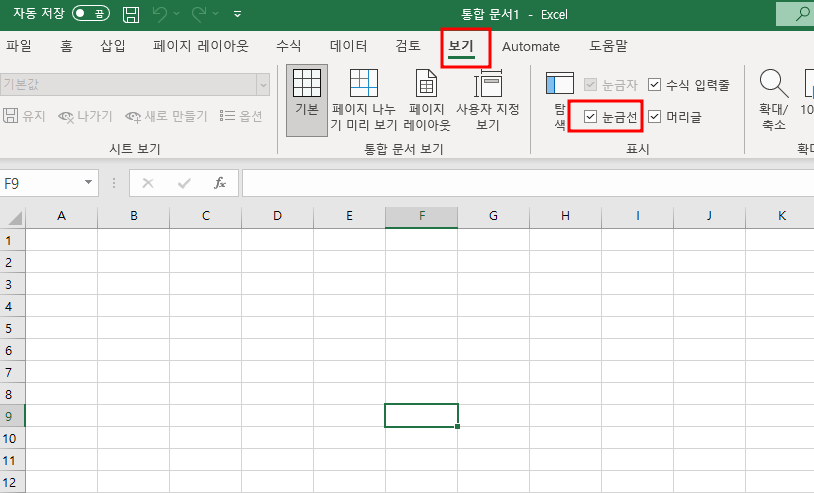Viewport: 814px width, 493px height.
Task: Click the Insert Function fx icon
Action: (220, 183)
